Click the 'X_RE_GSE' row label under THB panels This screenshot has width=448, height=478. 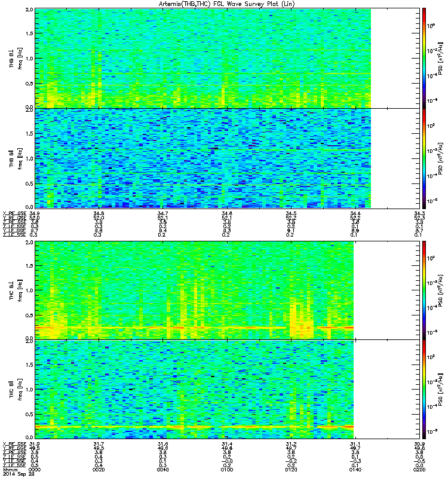[x=14, y=213]
